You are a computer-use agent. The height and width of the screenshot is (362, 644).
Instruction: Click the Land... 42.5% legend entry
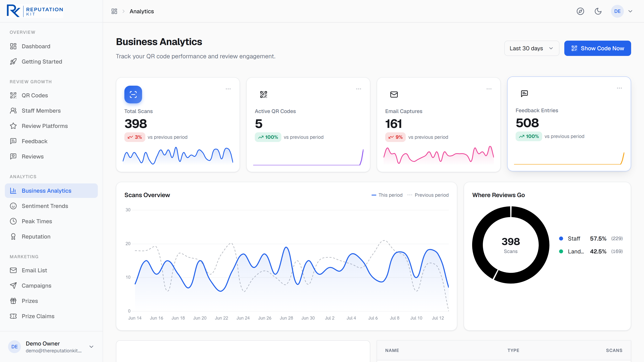(x=591, y=252)
